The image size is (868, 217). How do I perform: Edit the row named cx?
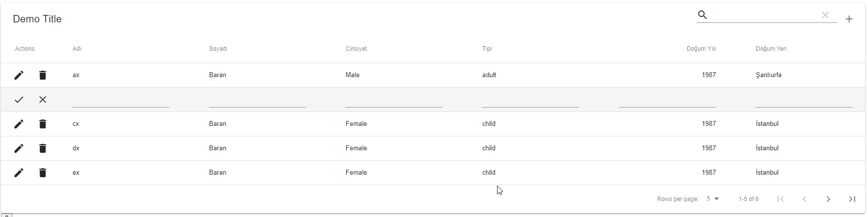pos(19,124)
